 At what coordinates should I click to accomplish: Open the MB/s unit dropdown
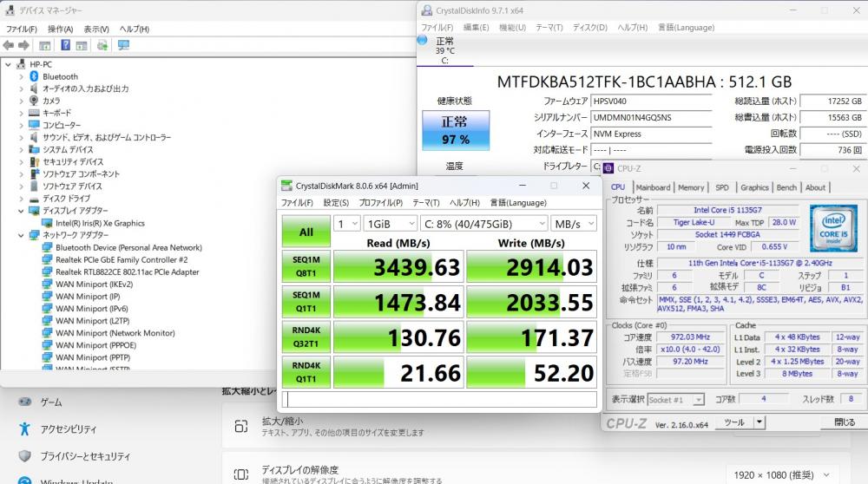point(574,224)
